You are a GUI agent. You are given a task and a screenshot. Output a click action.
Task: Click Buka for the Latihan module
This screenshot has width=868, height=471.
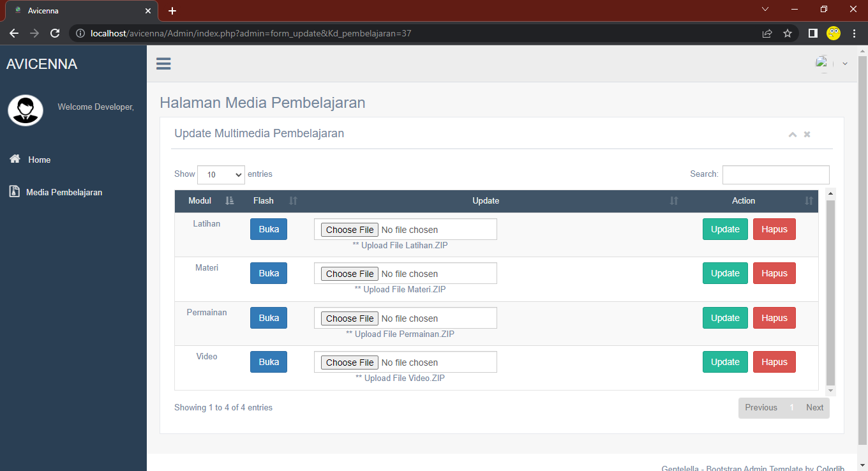click(x=268, y=228)
